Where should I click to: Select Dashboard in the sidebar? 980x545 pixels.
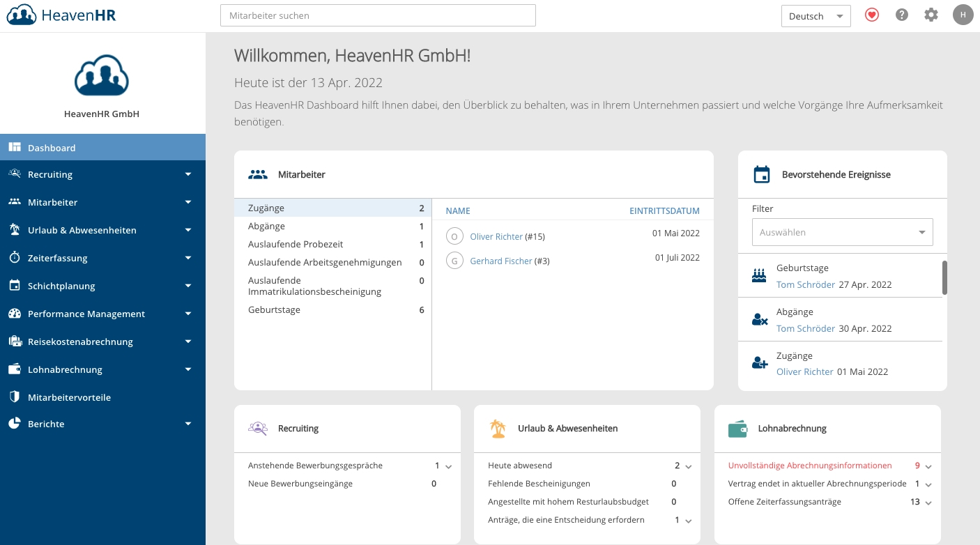[52, 148]
